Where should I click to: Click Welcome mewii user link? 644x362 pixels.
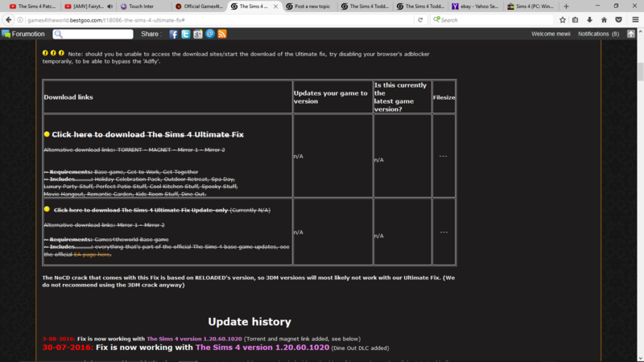point(551,34)
